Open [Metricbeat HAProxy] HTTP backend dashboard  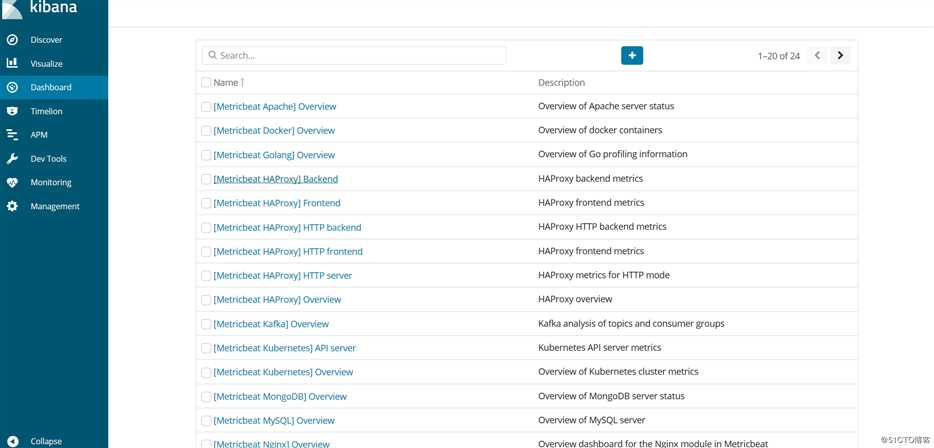point(287,228)
